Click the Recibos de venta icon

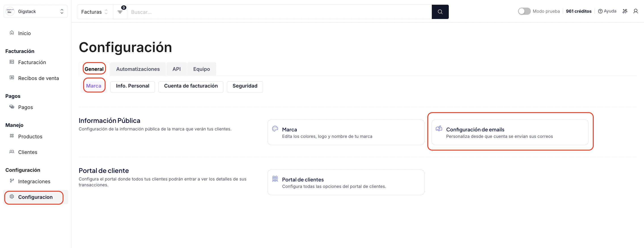(x=12, y=78)
